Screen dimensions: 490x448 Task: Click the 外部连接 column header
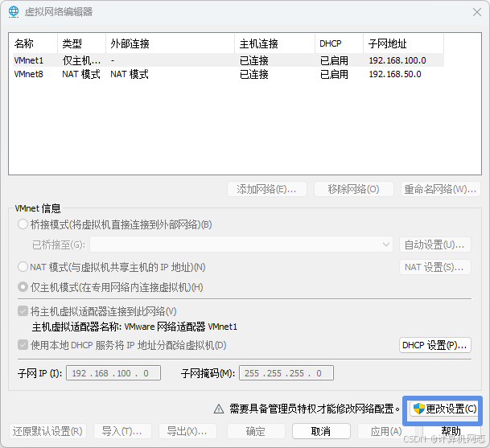click(x=171, y=43)
